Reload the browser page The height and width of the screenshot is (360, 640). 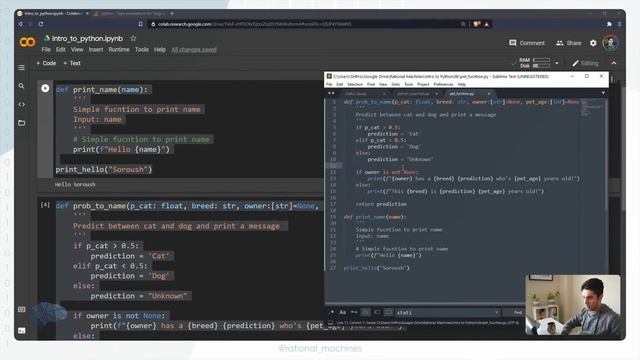(x=41, y=24)
